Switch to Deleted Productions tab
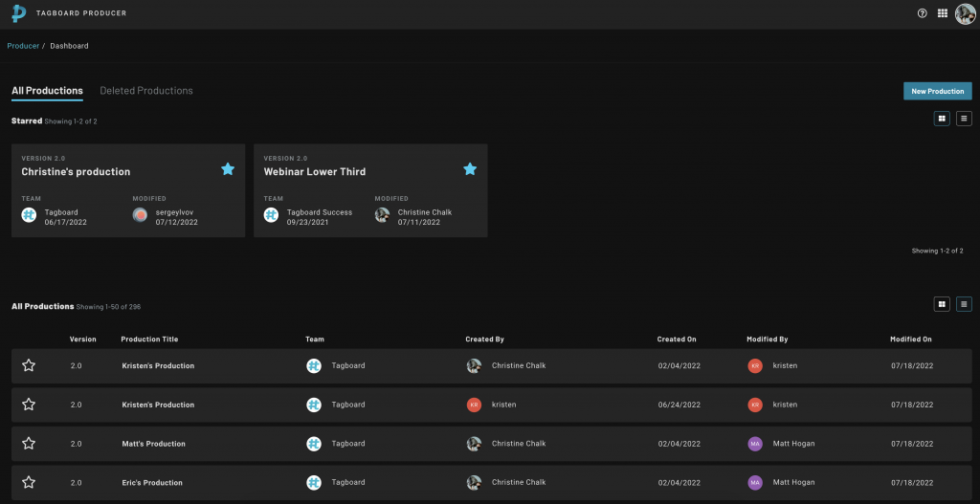 tap(146, 91)
